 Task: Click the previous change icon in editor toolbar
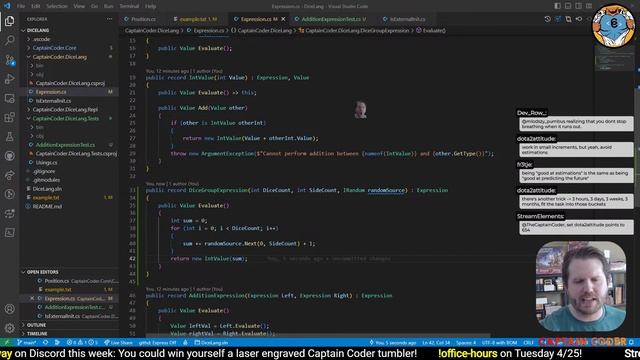click(x=579, y=19)
